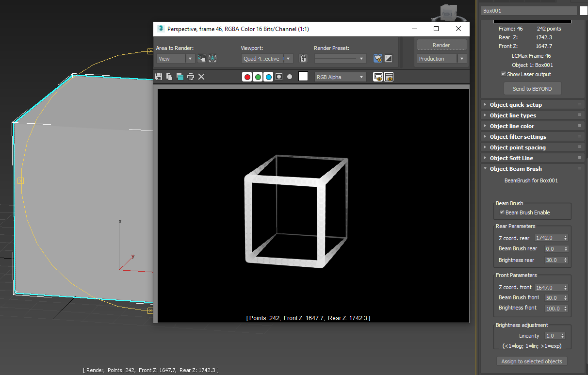Toggle the red channel display
Image resolution: width=588 pixels, height=375 pixels.
click(x=247, y=77)
